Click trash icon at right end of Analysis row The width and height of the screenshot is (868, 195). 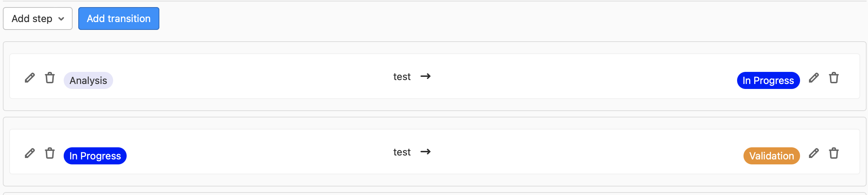[834, 78]
